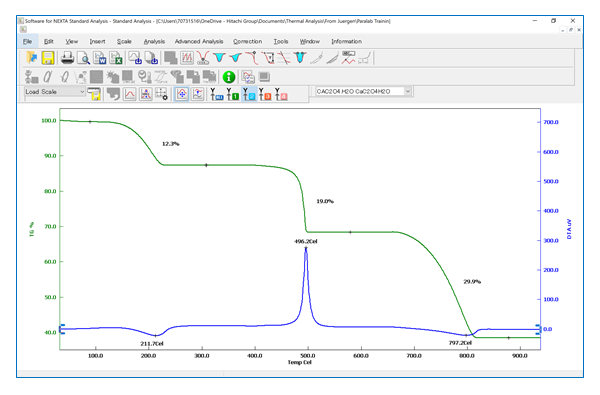Viewport: 600px width, 395px height.
Task: Click the crossed tangent lines analysis icon
Action: point(284,58)
